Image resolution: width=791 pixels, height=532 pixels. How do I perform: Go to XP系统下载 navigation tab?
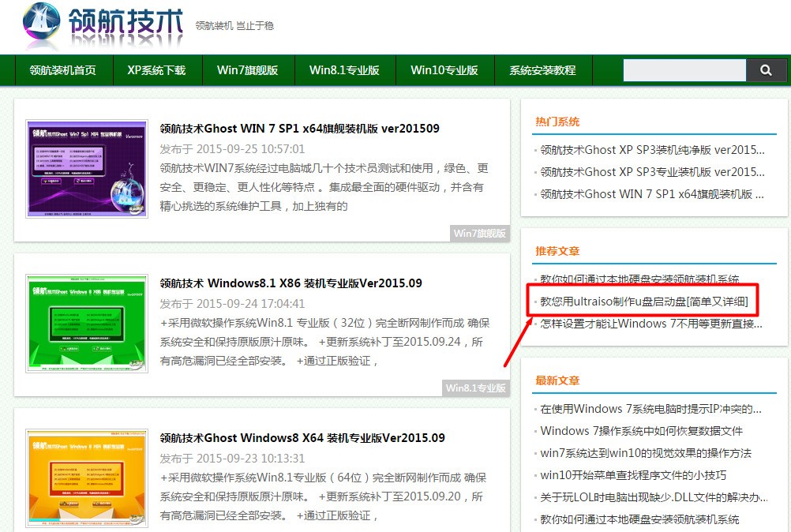tap(156, 70)
